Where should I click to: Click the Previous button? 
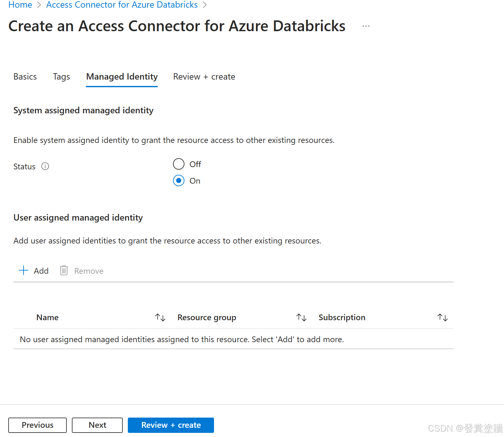38,425
